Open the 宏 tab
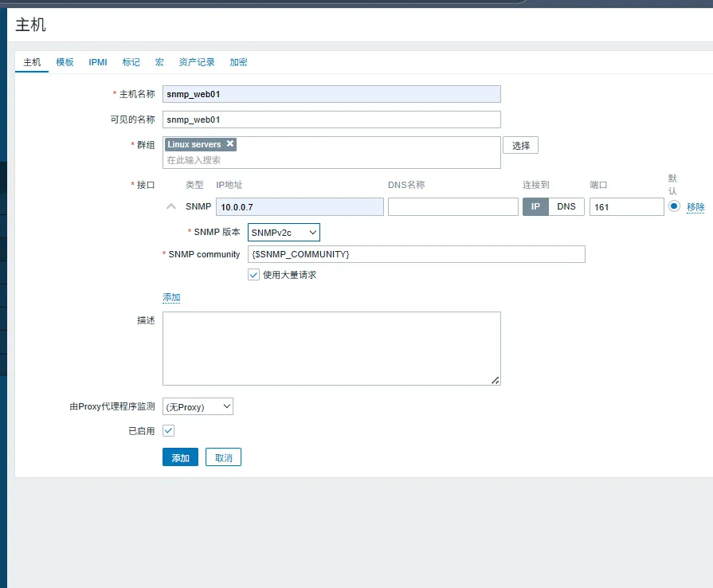Image resolution: width=713 pixels, height=588 pixels. point(159,62)
